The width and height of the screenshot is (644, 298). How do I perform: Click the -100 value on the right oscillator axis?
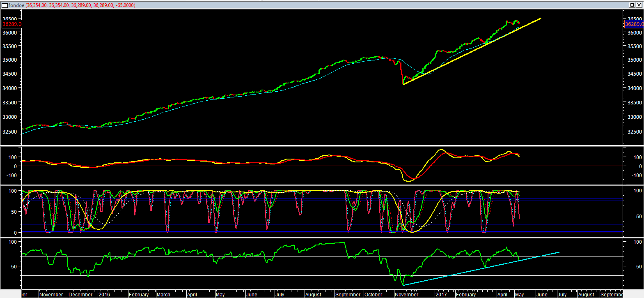pos(637,175)
